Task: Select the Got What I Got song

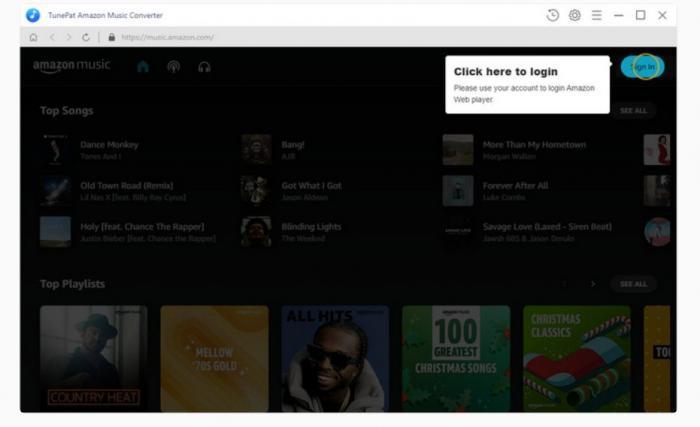Action: pos(312,185)
